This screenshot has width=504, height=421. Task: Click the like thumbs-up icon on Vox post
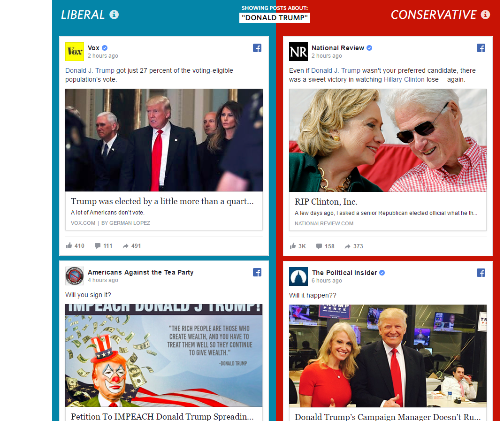pos(69,245)
